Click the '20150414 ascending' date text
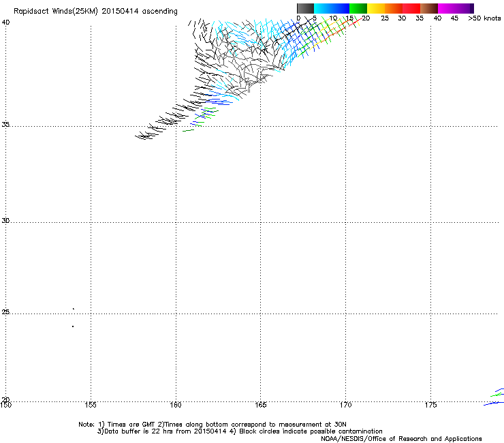Image resolution: width=504 pixels, height=443 pixels. coord(140,12)
